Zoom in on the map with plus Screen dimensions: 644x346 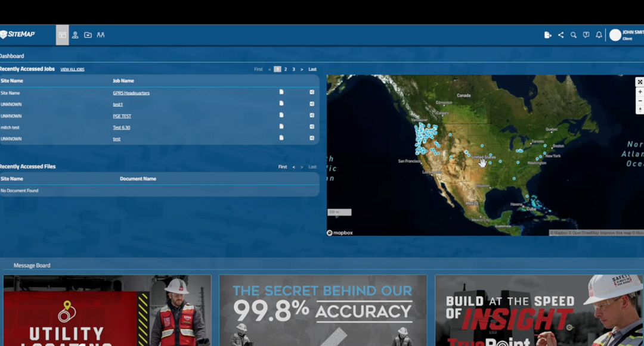point(639,92)
